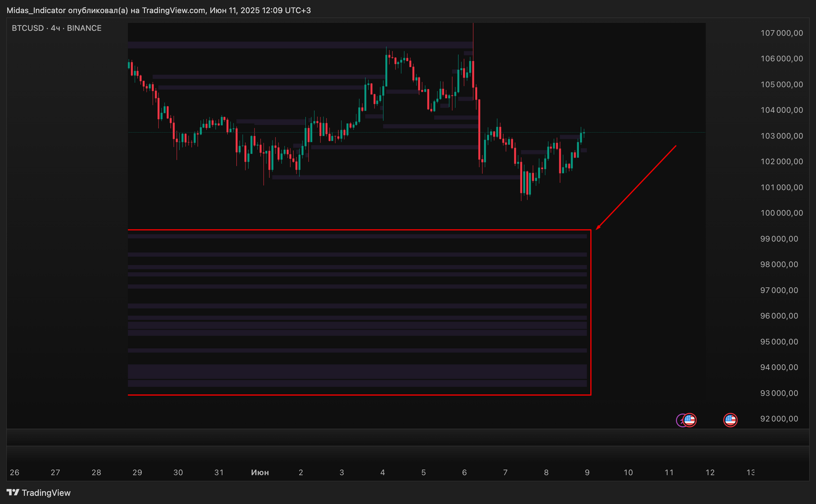
Task: Click the US flag event icon near June 11
Action: [x=690, y=420]
